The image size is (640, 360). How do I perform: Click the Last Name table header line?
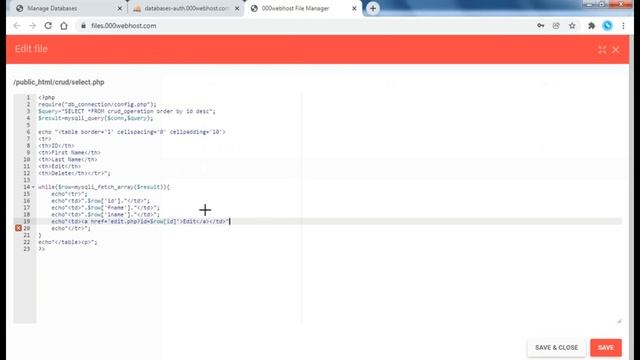(68, 160)
